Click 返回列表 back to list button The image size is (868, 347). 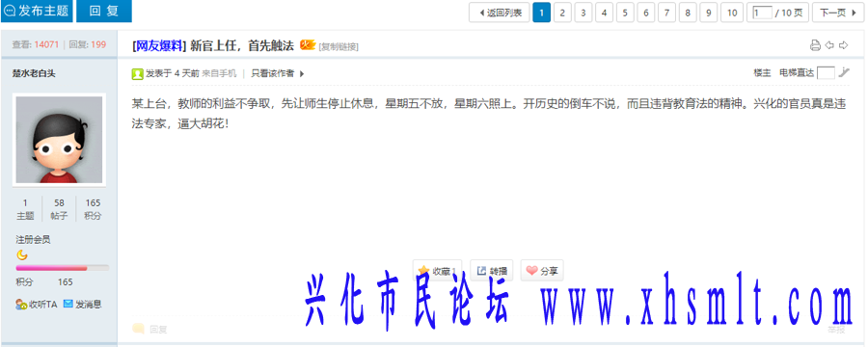[x=500, y=13]
